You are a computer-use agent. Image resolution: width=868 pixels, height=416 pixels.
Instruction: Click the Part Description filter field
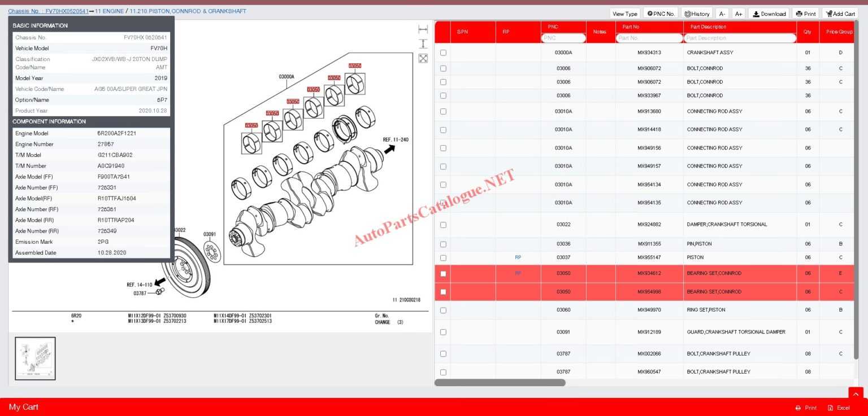(x=739, y=38)
